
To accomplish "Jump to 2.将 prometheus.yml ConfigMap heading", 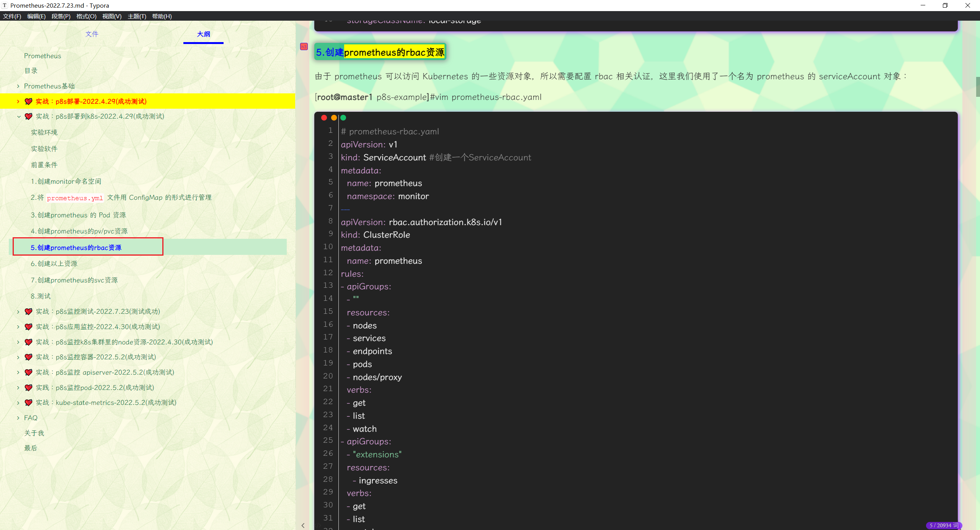I will [121, 197].
